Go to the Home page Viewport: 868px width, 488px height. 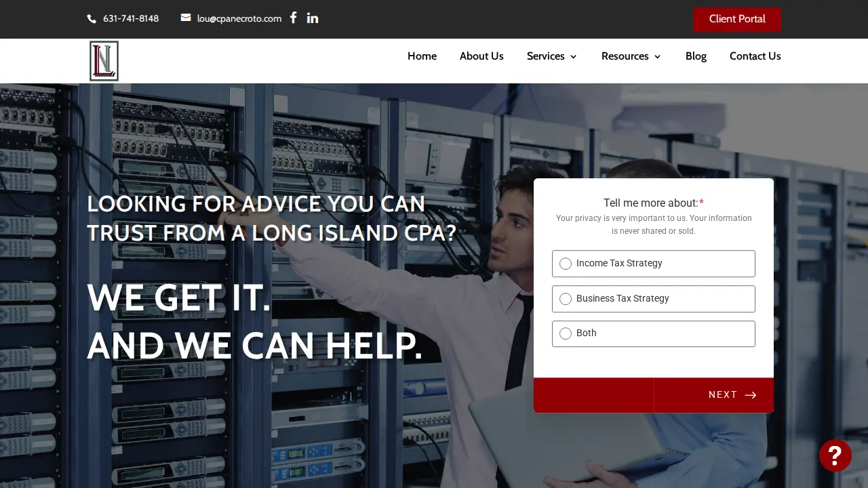click(x=422, y=56)
